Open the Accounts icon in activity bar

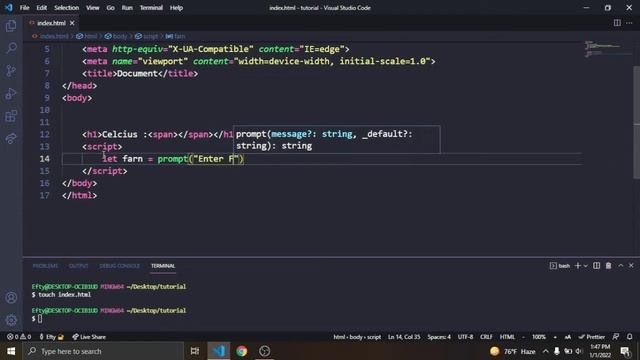[x=11, y=298]
